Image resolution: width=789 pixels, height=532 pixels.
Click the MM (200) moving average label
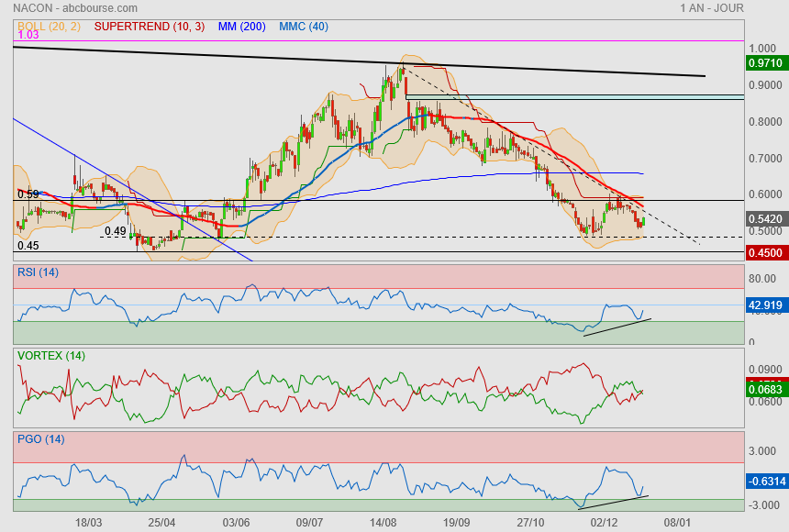[241, 26]
